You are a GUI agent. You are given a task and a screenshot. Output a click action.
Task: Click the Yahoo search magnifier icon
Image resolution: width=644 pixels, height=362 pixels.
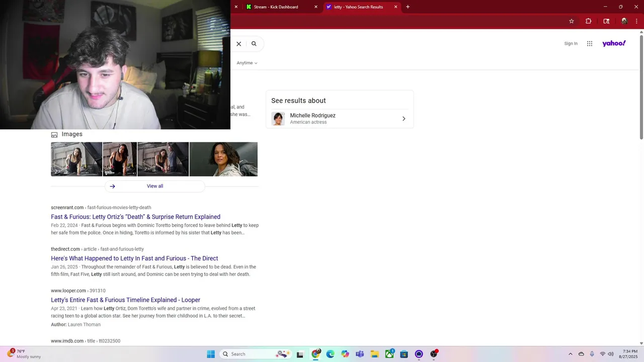(x=254, y=44)
